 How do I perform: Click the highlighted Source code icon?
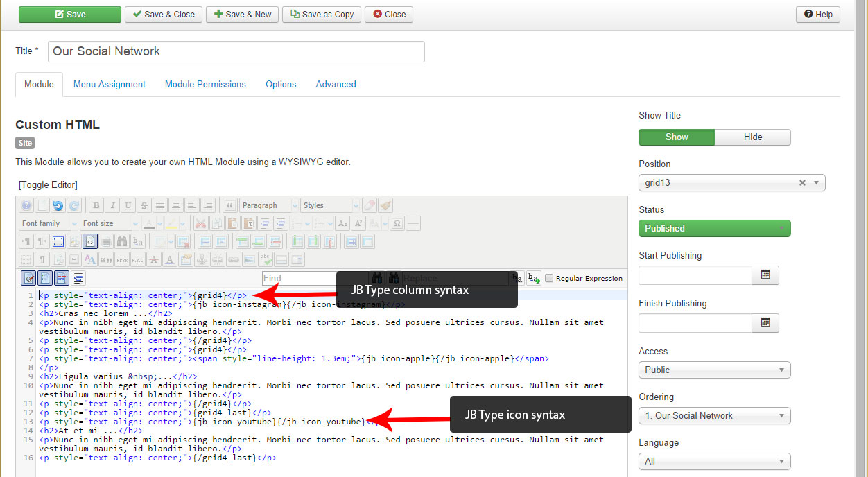tap(90, 241)
